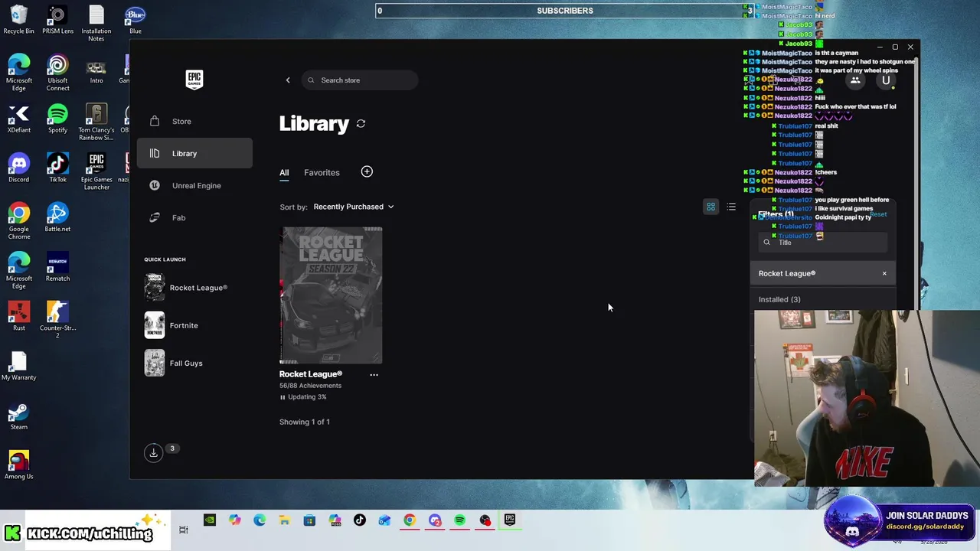Open Rust desktop shortcut
The width and height of the screenshot is (980, 551).
19,317
